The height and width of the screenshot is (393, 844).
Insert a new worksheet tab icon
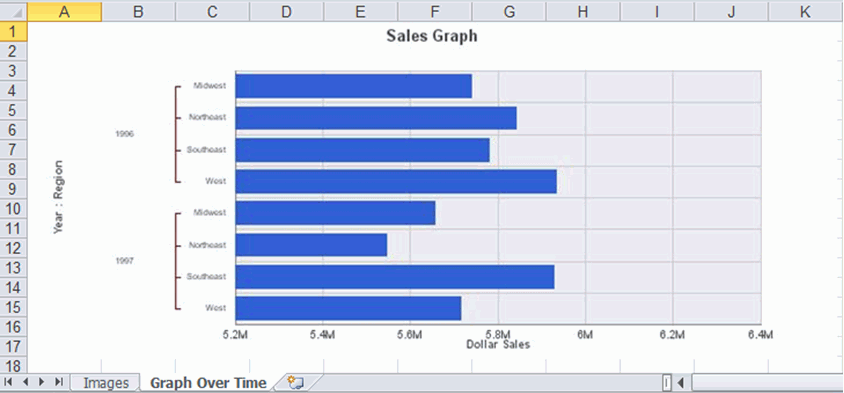[296, 383]
